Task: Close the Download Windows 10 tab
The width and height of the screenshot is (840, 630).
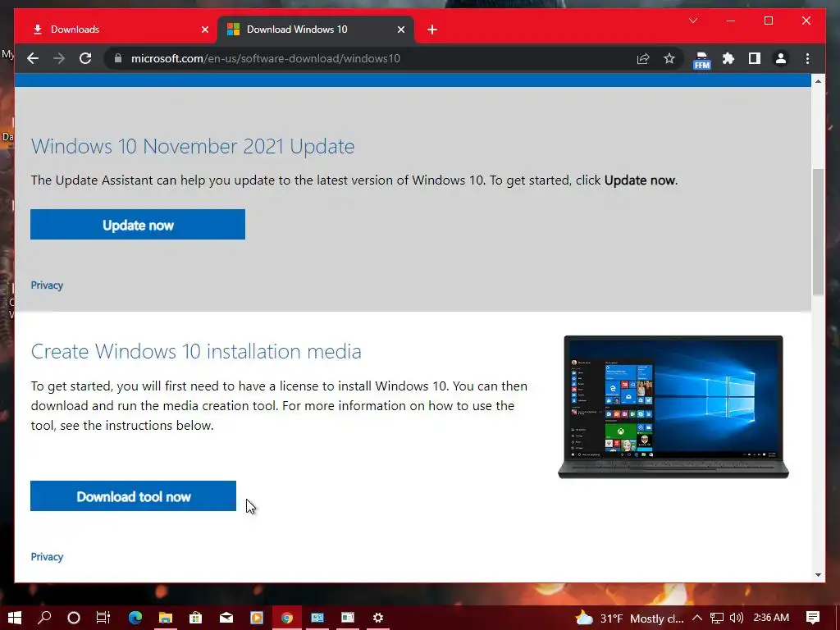Action: (400, 30)
